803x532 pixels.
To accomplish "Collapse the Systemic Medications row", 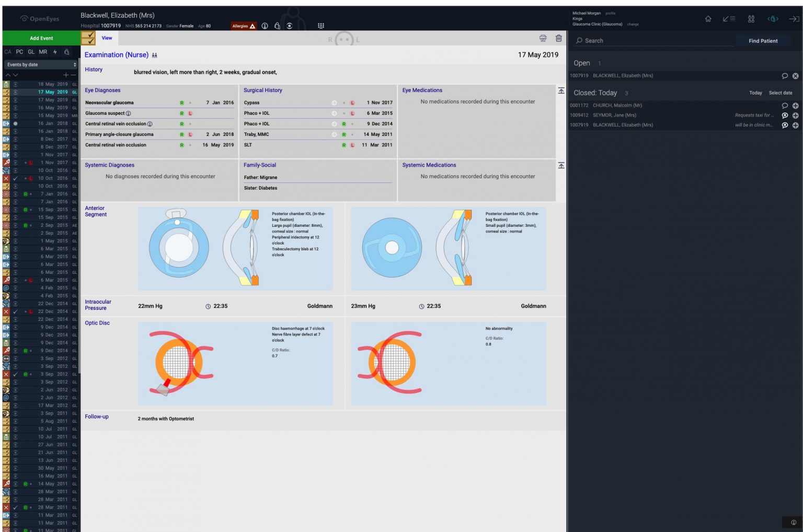I will 561,166.
